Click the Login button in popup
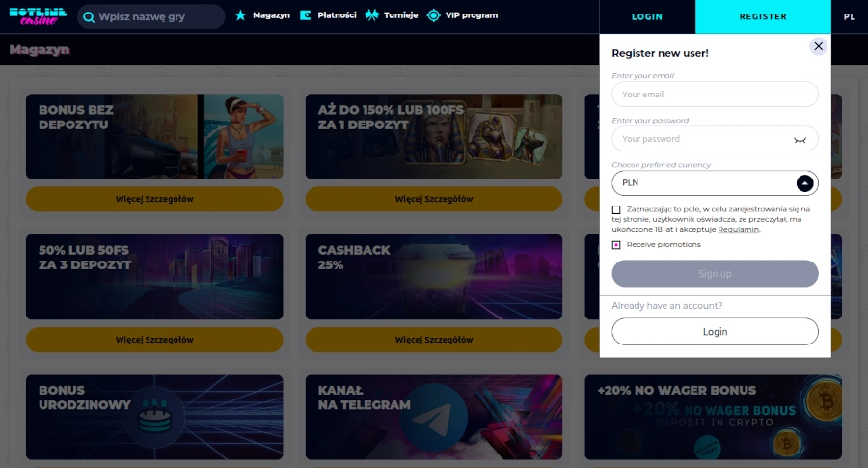Screen dimensions: 868x468 [715, 332]
